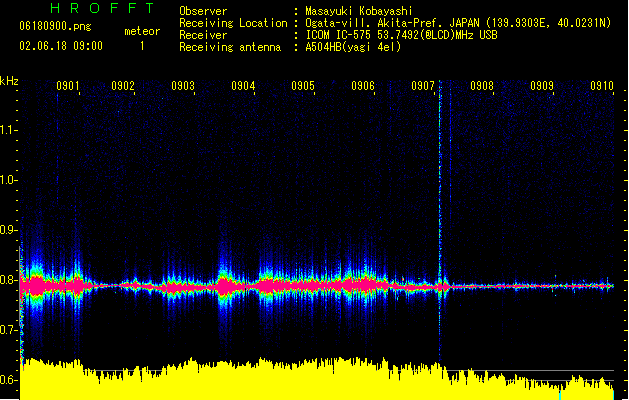This screenshot has width=629, height=400.
Task: Click the A504HB(yagi 4el) antenna text
Action: click(353, 47)
